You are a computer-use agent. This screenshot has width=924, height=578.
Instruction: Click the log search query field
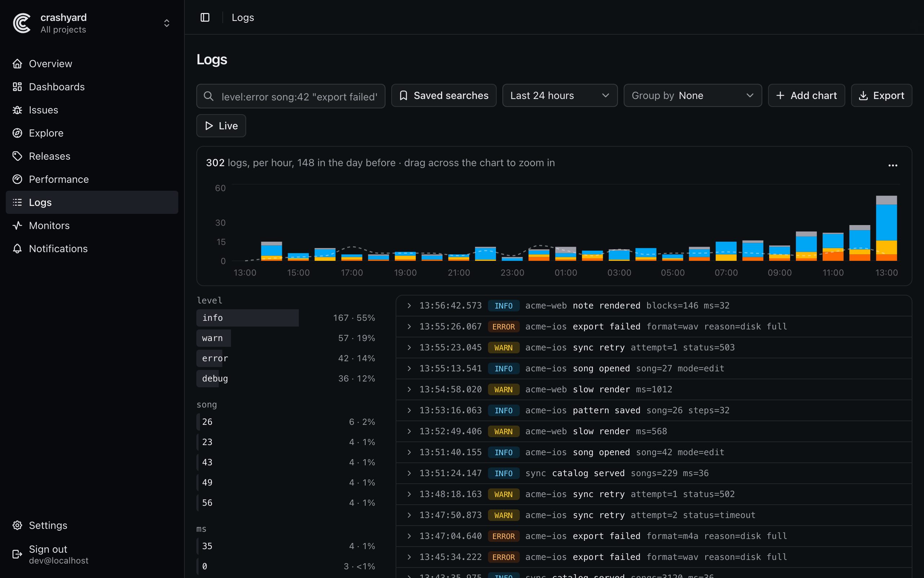tap(291, 96)
